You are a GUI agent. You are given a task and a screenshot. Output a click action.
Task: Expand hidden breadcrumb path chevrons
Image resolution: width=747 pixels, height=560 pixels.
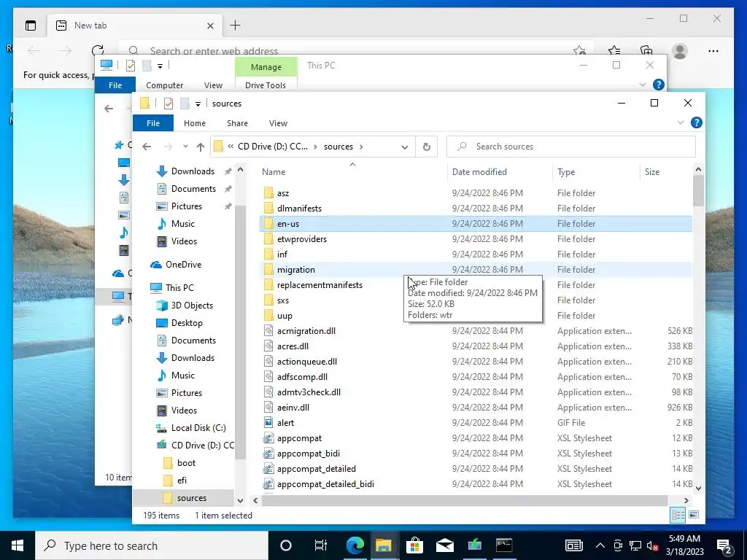(x=231, y=147)
